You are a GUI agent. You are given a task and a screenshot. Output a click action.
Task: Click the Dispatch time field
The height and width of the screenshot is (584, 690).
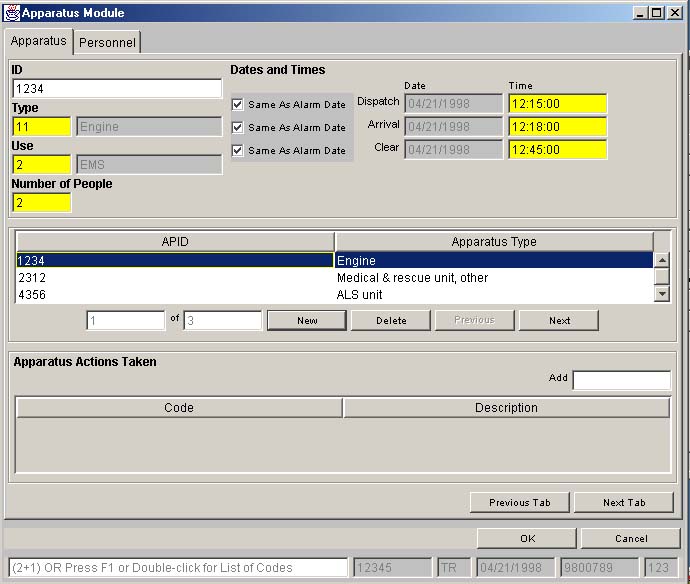[x=556, y=104]
